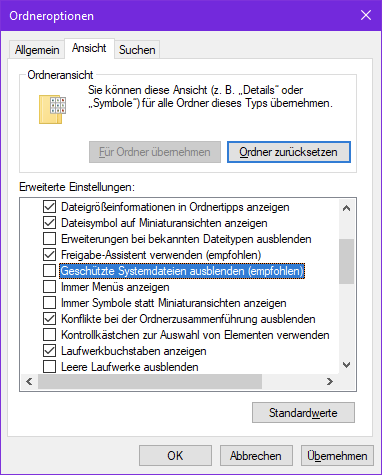Click the down arrow of the vertical scrollbar
Viewport: 382px width, 475px height.
pyautogui.click(x=347, y=365)
